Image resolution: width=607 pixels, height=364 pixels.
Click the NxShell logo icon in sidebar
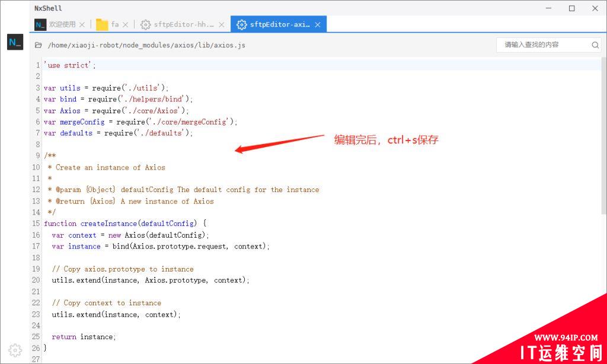click(15, 42)
